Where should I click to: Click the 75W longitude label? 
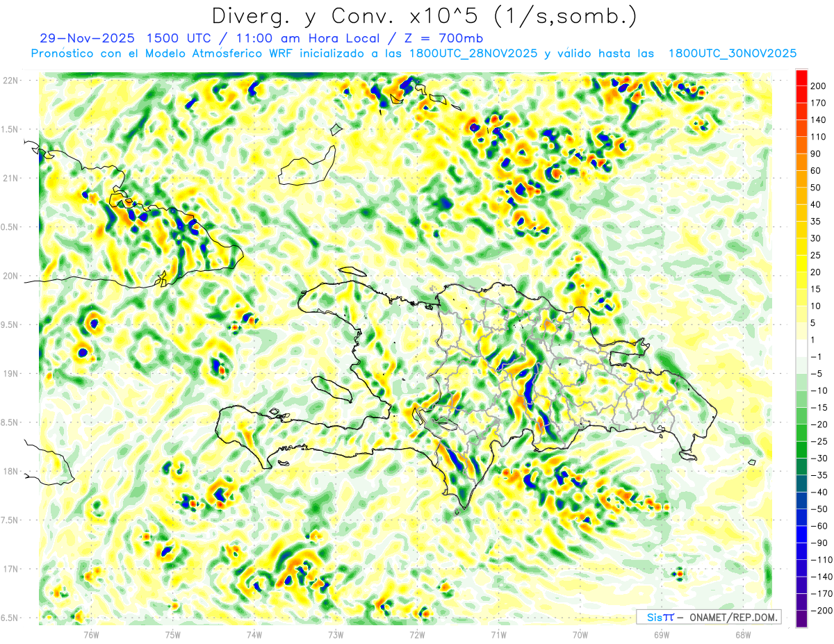click(173, 634)
